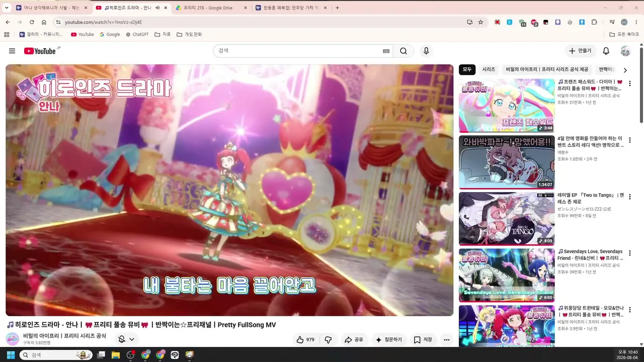Open the 자료 bookmark folder
This screenshot has width=644, height=362.
tap(163, 35)
